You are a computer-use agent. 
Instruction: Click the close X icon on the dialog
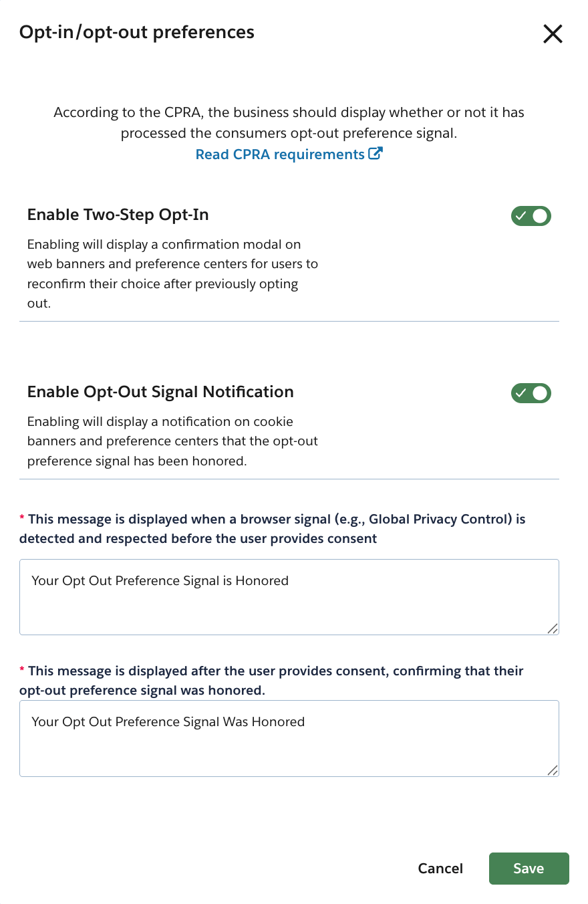click(x=553, y=33)
